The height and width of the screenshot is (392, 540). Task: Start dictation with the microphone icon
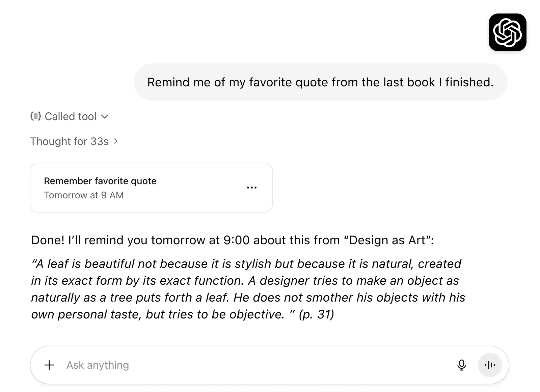[462, 365]
